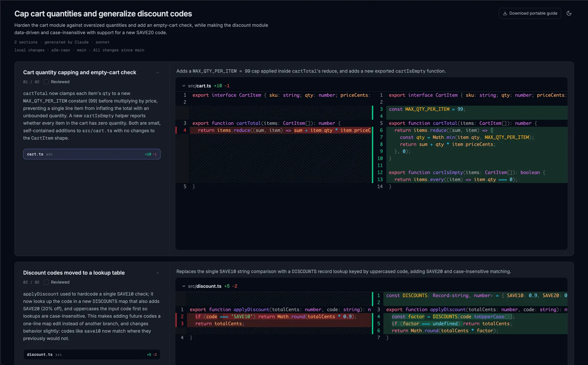Click 'generated by Claude' metadata text
Image resolution: width=588 pixels, height=365 pixels.
(67, 42)
